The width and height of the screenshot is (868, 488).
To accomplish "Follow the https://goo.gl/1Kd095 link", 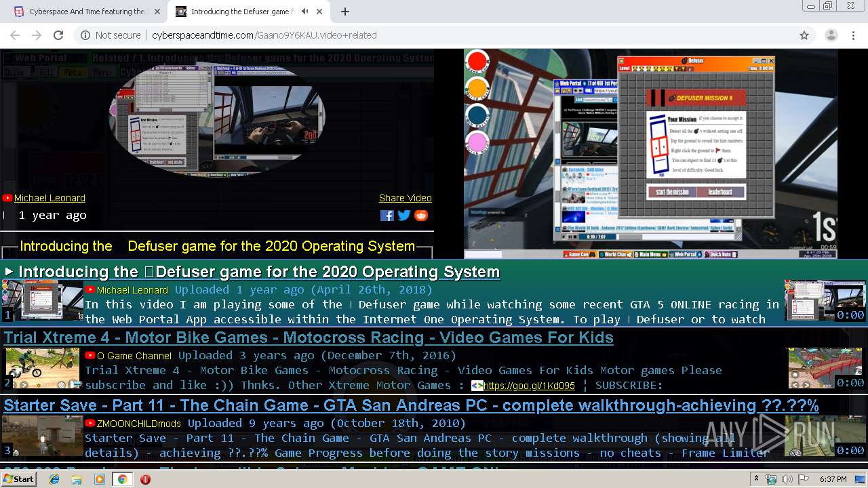I will click(x=529, y=386).
